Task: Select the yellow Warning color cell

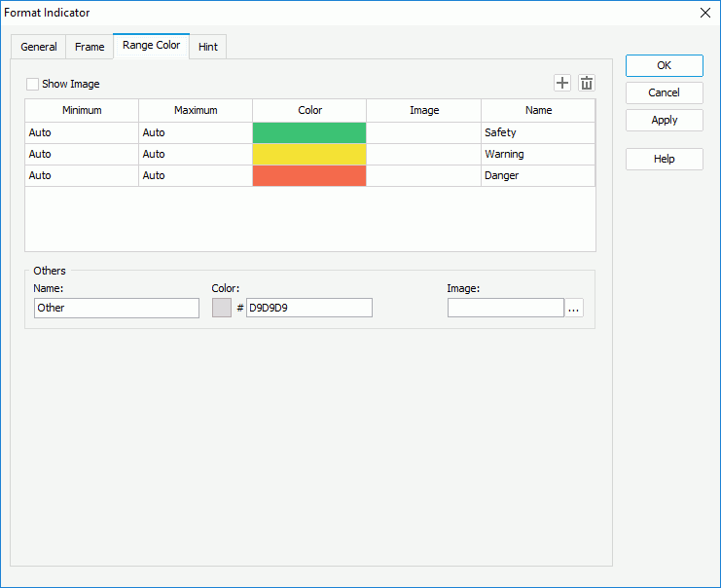Action: (x=309, y=154)
